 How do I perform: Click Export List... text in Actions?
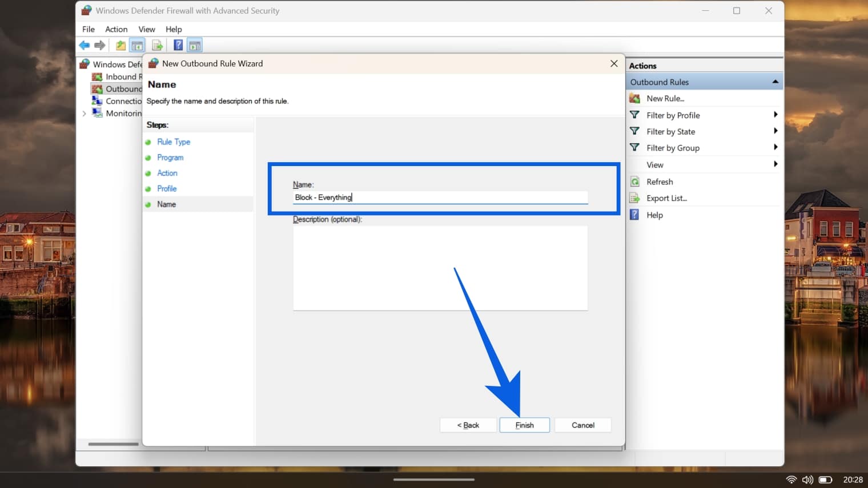tap(666, 198)
